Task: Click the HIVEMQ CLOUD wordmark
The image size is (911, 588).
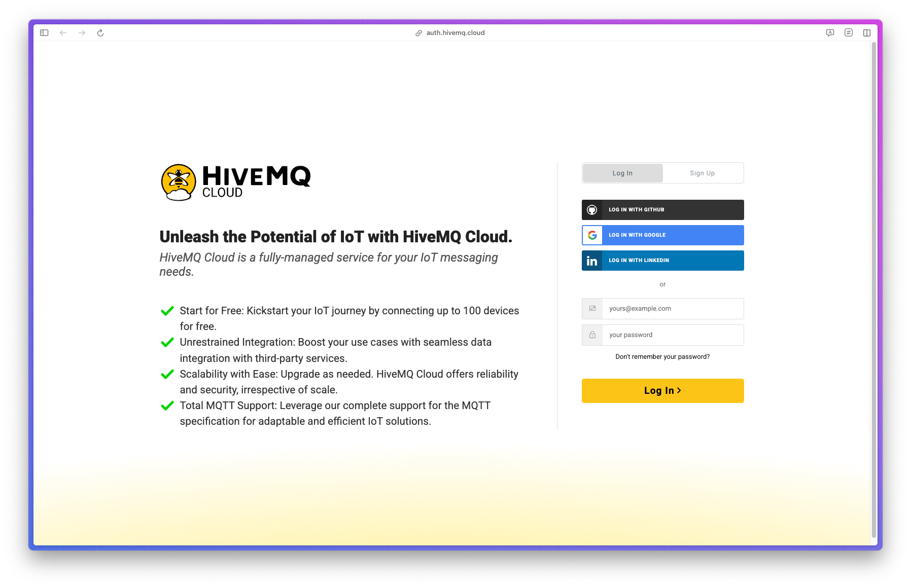Action: [x=256, y=182]
